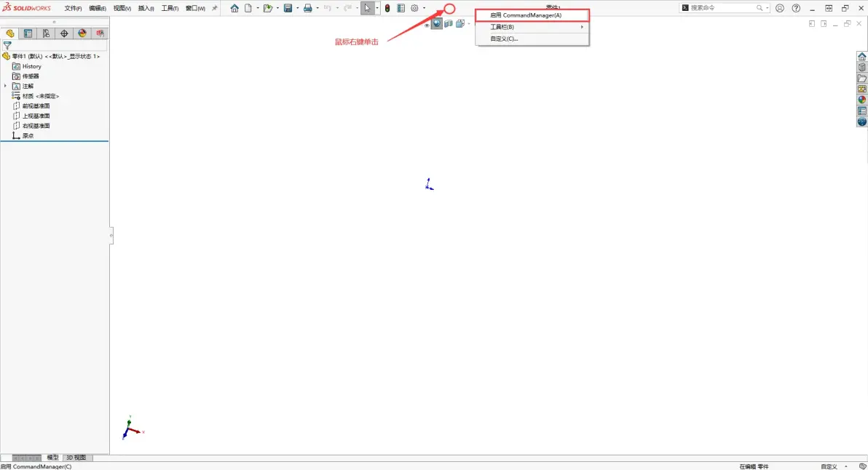
Task: Save the part with the floppy icon
Action: pos(288,8)
